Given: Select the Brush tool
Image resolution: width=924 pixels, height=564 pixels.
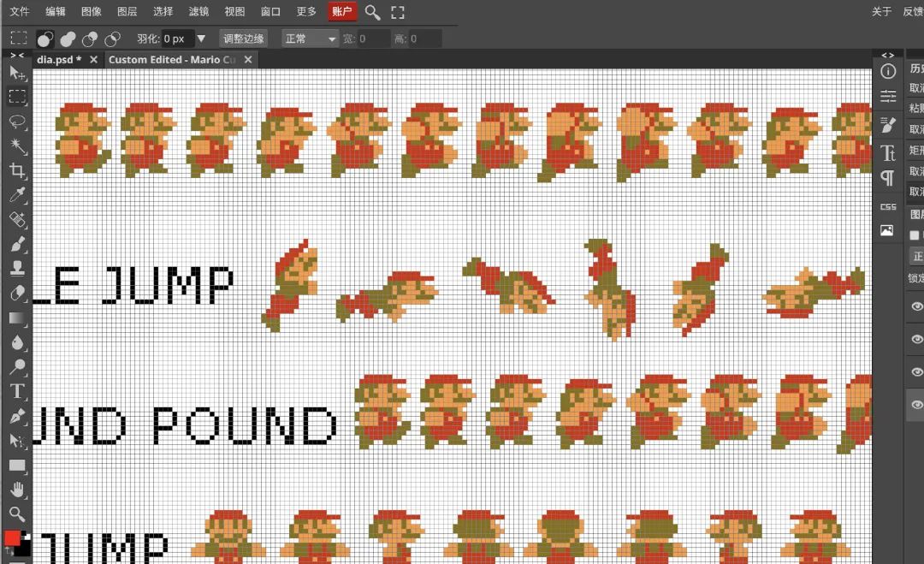Looking at the screenshot, I should pos(17,244).
